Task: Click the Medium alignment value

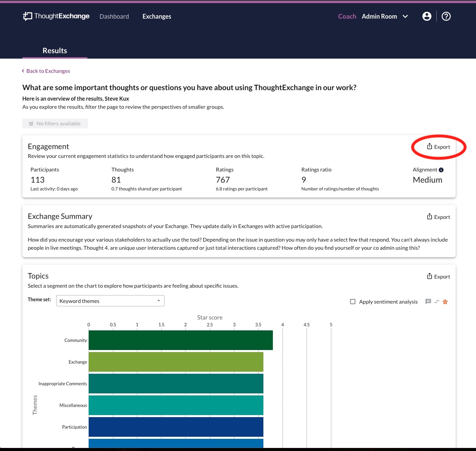Action: [x=428, y=180]
